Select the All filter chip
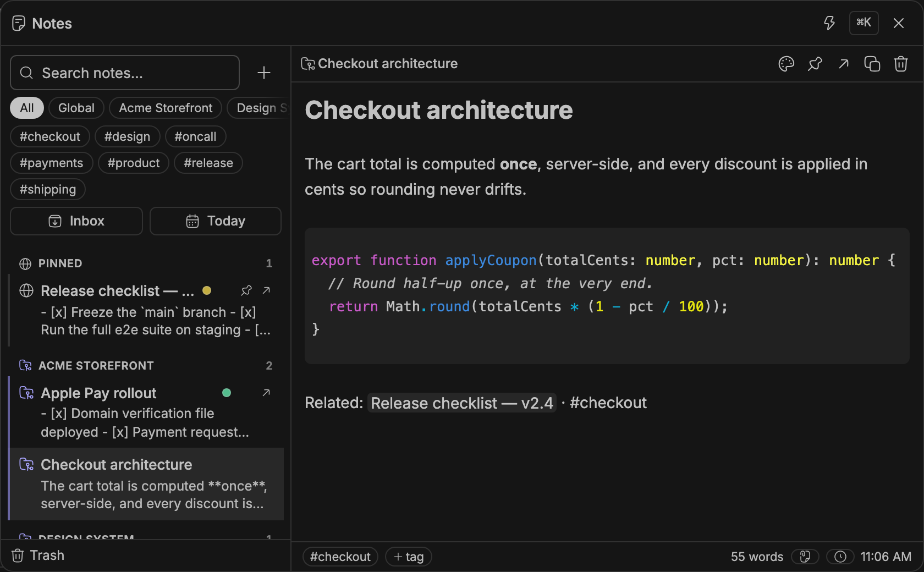 pos(26,108)
